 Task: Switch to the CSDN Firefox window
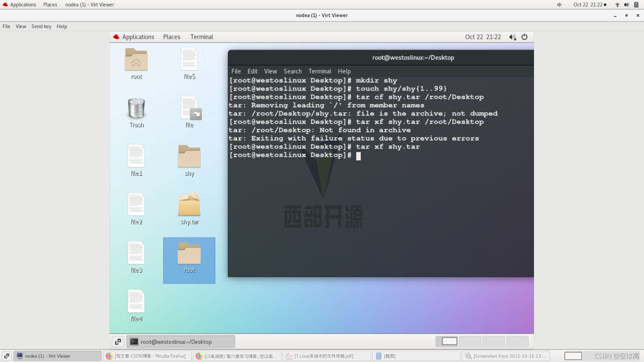pyautogui.click(x=147, y=356)
